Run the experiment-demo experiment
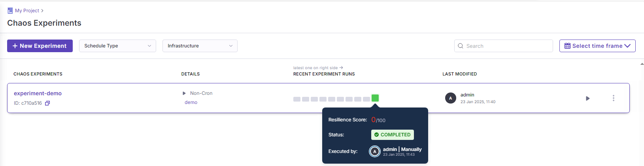Viewport: 644px width, 166px height. [587, 98]
